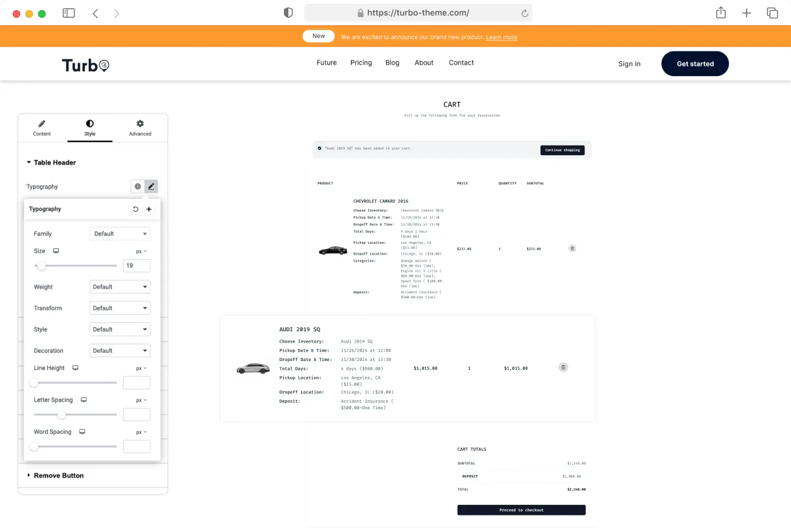This screenshot has height=532, width=791.
Task: Click the Size responsive device icon
Action: (56, 251)
